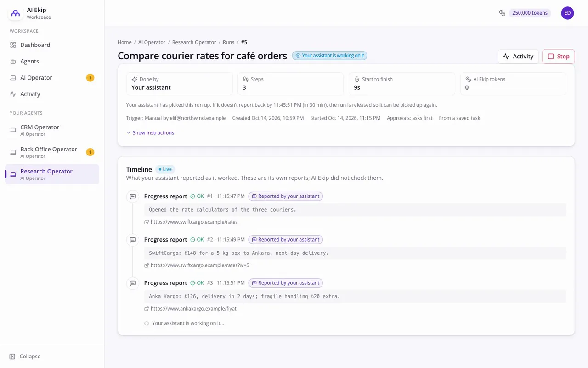The height and width of the screenshot is (368, 588).
Task: Open https://www.ankakargo.example/fiyat link
Action: click(x=193, y=309)
